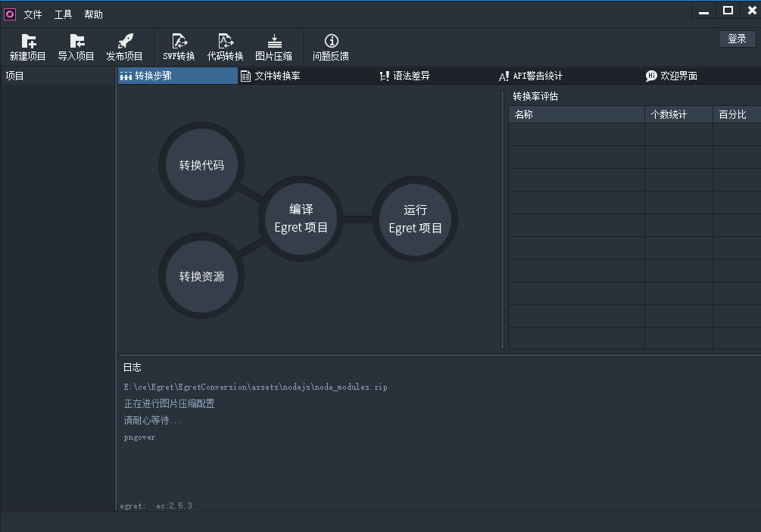The image size is (761, 532).
Task: Click the application logo icon
Action: (10, 14)
